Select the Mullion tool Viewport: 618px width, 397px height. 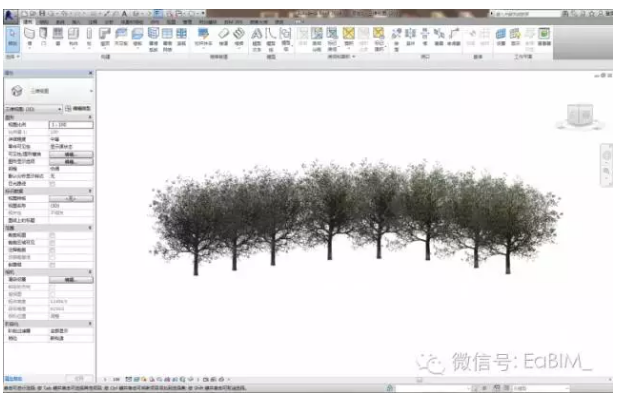(x=181, y=38)
